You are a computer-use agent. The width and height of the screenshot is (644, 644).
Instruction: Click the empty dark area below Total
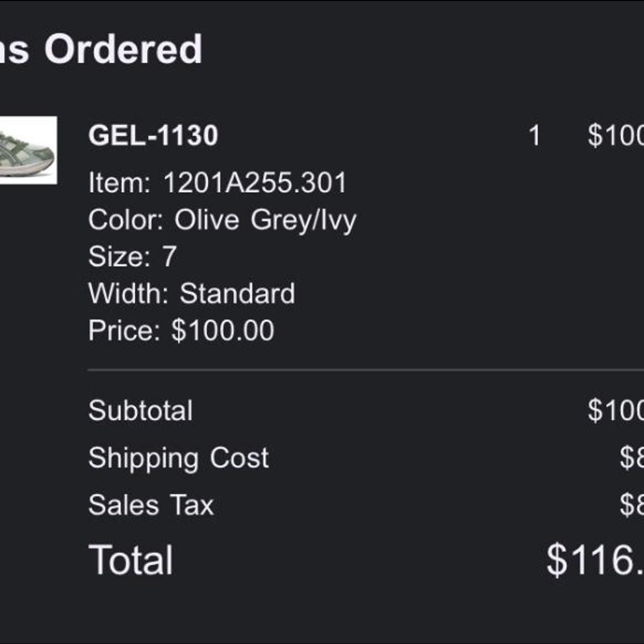click(x=322, y=614)
